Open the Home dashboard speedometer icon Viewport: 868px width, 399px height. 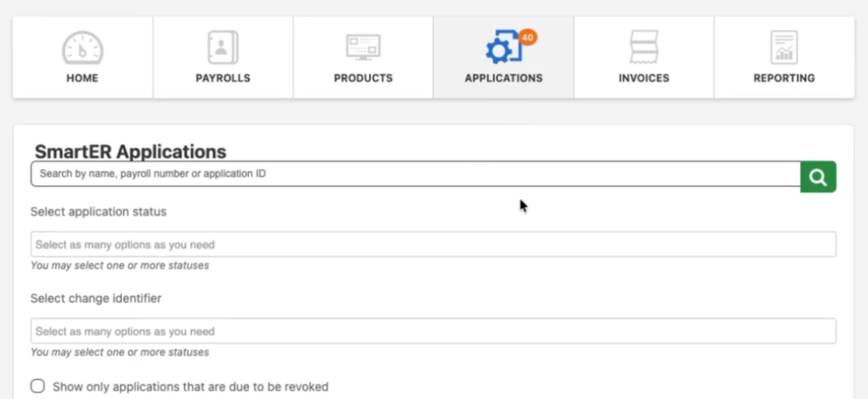point(82,48)
